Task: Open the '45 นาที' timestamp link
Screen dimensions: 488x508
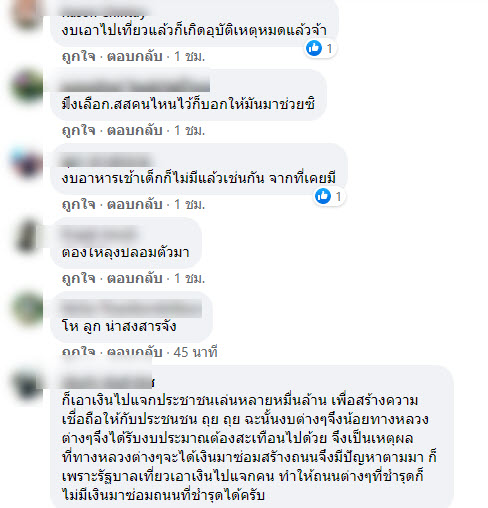Action: 195,352
